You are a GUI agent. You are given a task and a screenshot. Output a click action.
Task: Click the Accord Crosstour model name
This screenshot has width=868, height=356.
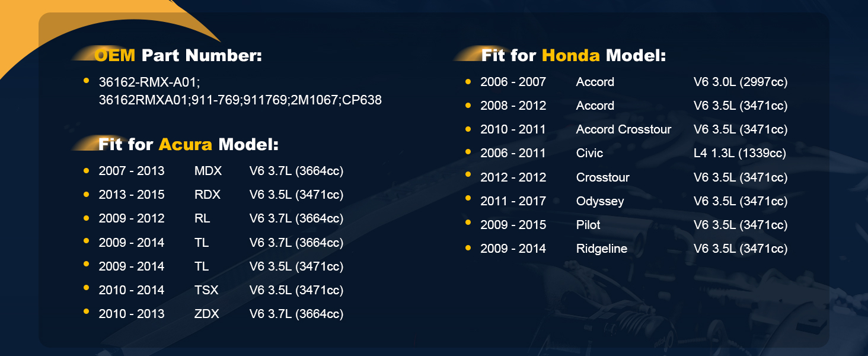click(623, 129)
